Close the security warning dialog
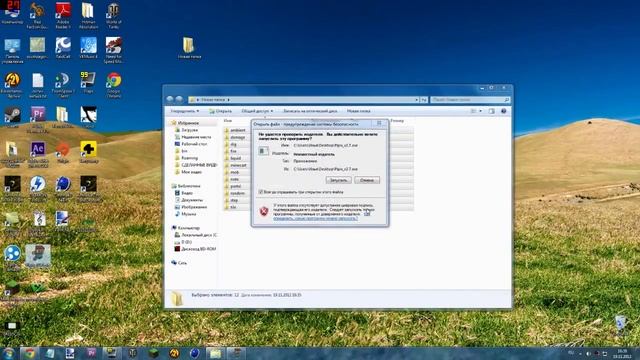The height and width of the screenshot is (360, 640). tap(379, 123)
